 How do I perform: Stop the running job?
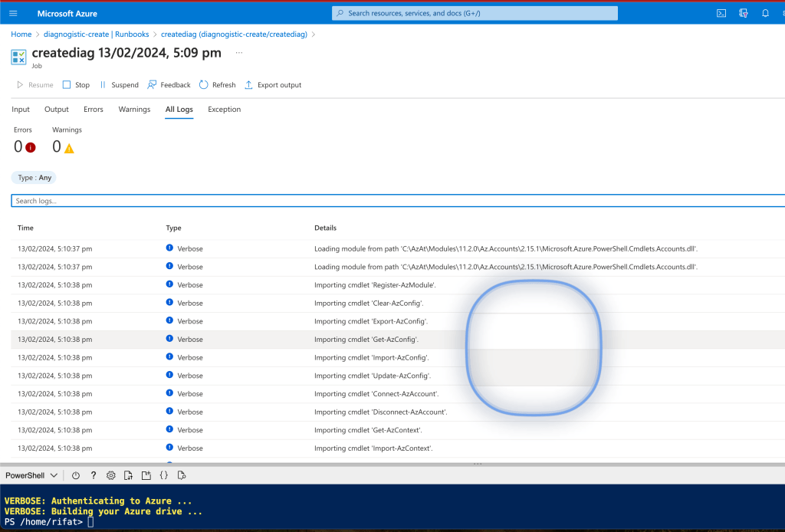pyautogui.click(x=76, y=85)
